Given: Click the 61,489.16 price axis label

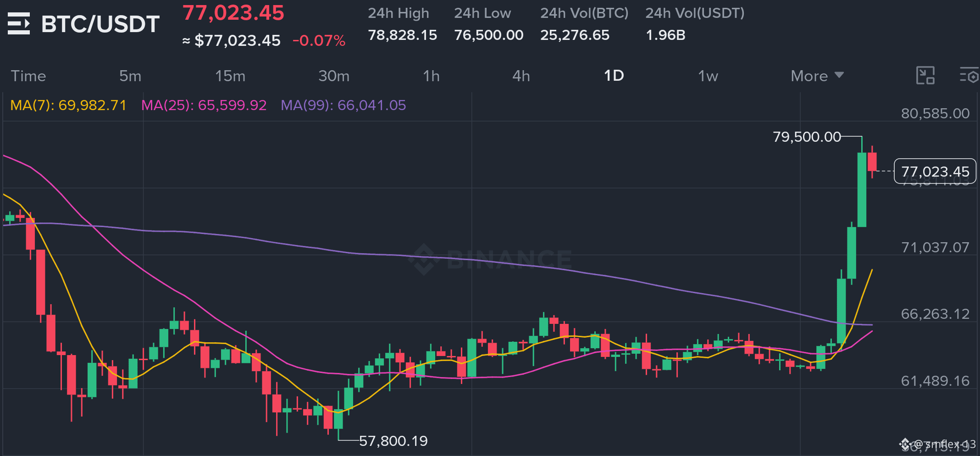Looking at the screenshot, I should point(936,381).
